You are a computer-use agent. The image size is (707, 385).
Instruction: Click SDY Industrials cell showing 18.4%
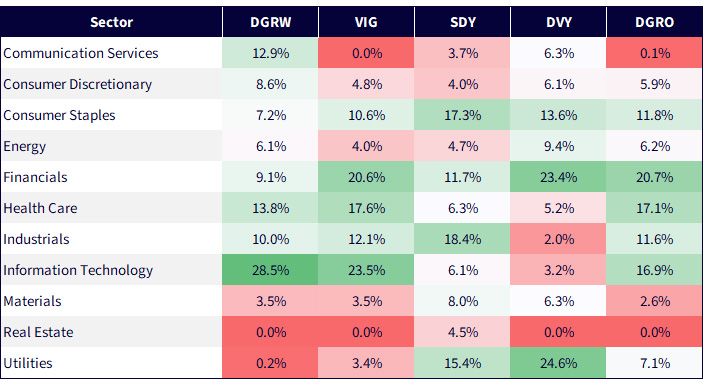(x=462, y=238)
